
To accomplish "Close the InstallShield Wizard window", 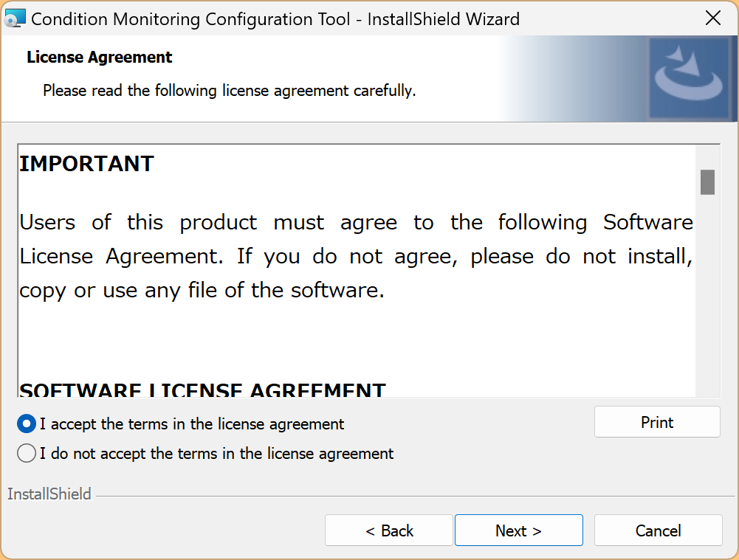I will 713,18.
